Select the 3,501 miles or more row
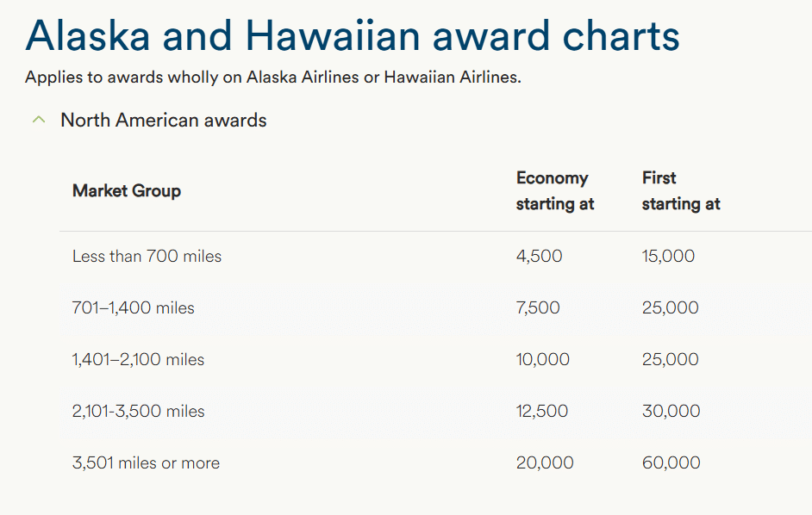This screenshot has height=515, width=812. [x=146, y=462]
